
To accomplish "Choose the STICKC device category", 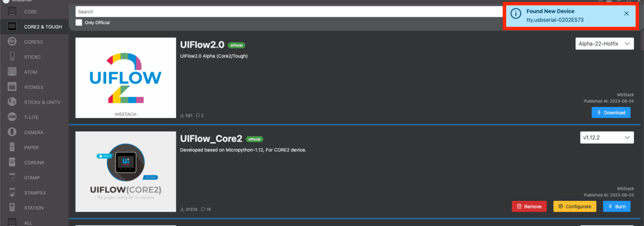I will 34,56.
